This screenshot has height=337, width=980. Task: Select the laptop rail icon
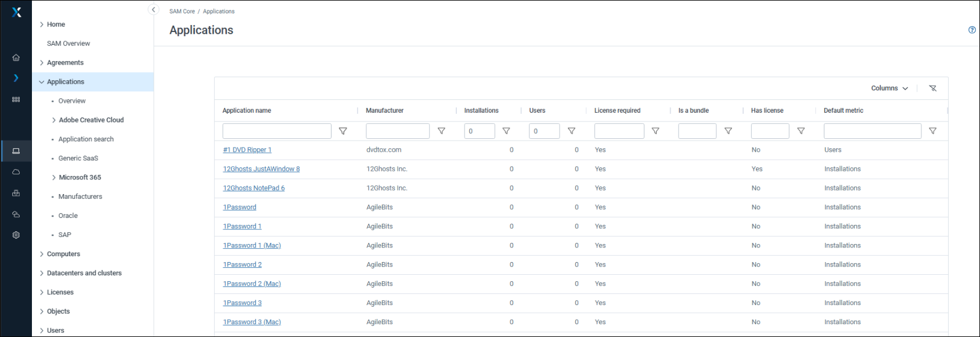point(16,151)
